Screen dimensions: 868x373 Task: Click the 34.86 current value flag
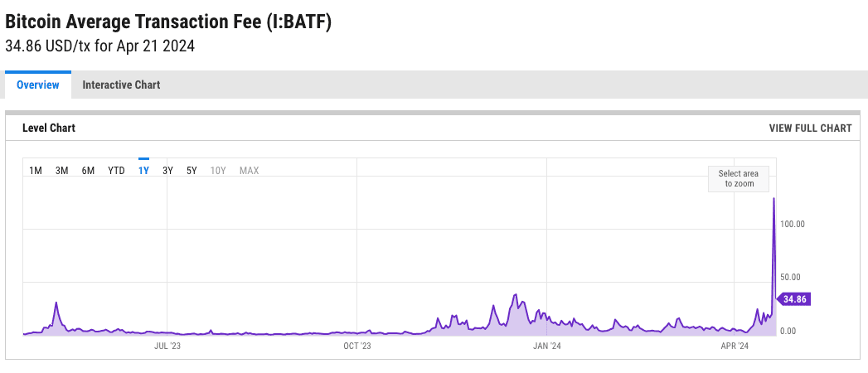click(794, 299)
